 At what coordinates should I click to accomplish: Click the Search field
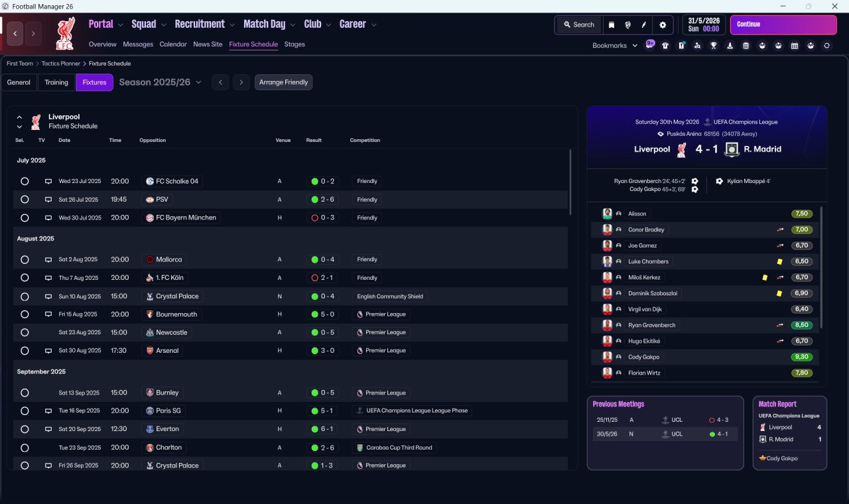[579, 25]
